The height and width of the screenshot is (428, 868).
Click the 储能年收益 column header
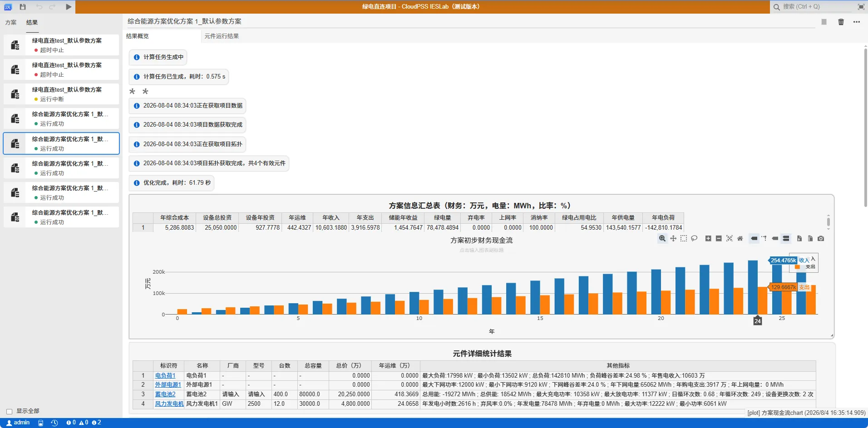(x=403, y=218)
